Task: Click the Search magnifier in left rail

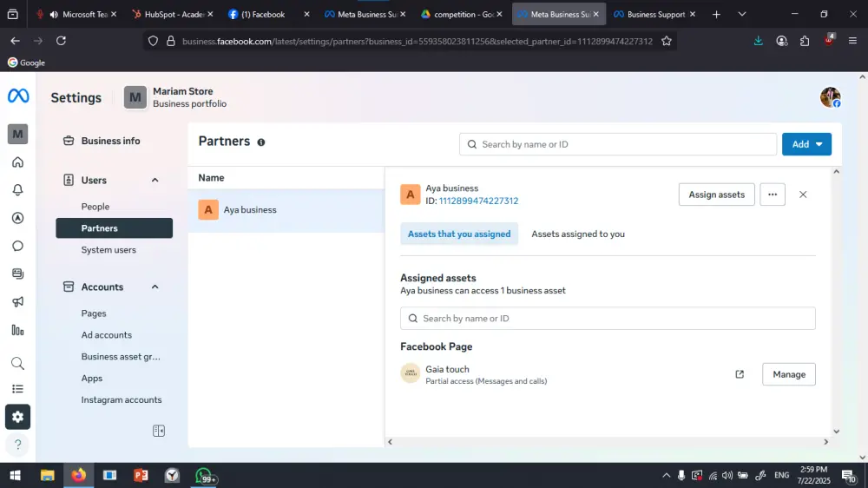Action: tap(17, 363)
